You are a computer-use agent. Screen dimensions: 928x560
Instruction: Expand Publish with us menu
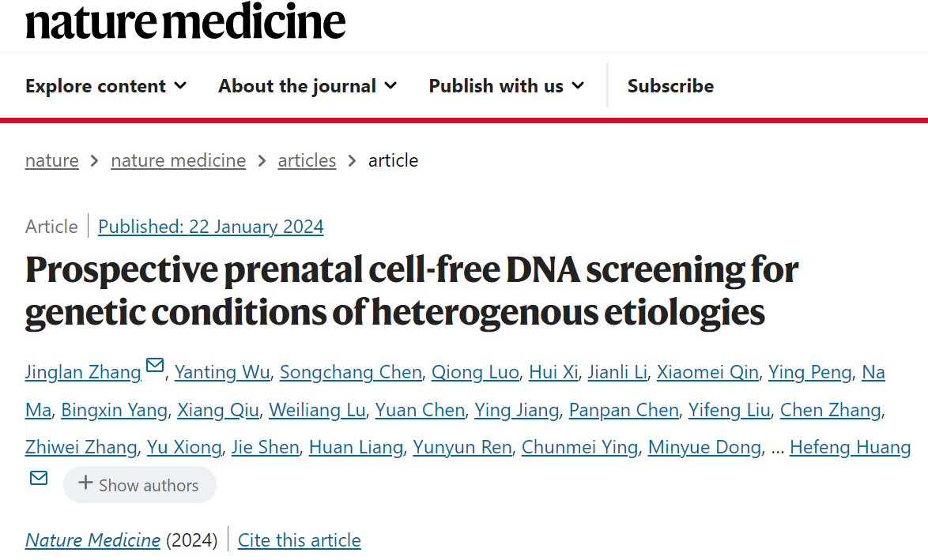tap(506, 86)
